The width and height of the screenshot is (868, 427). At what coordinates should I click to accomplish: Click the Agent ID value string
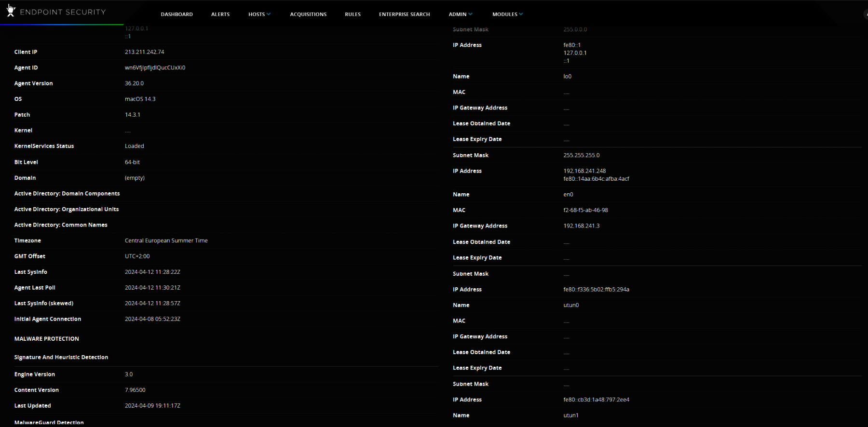155,68
